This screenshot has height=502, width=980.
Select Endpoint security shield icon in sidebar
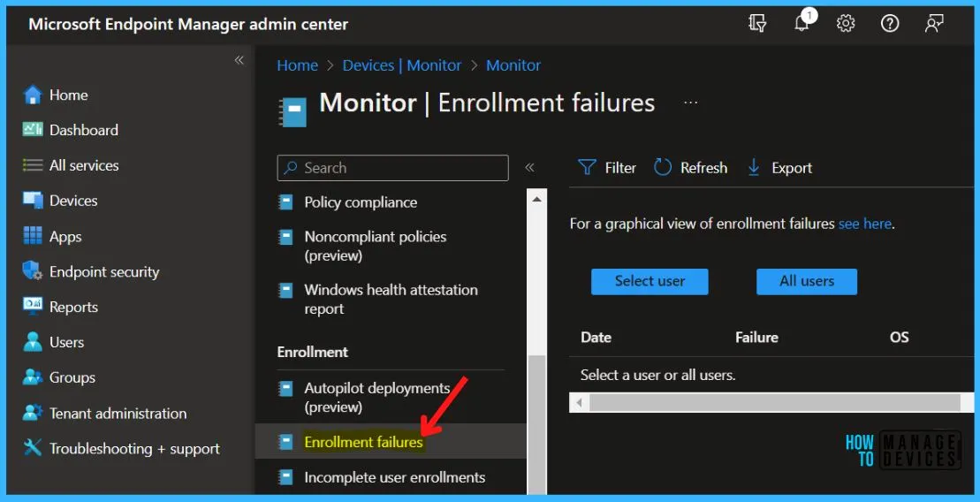click(33, 271)
